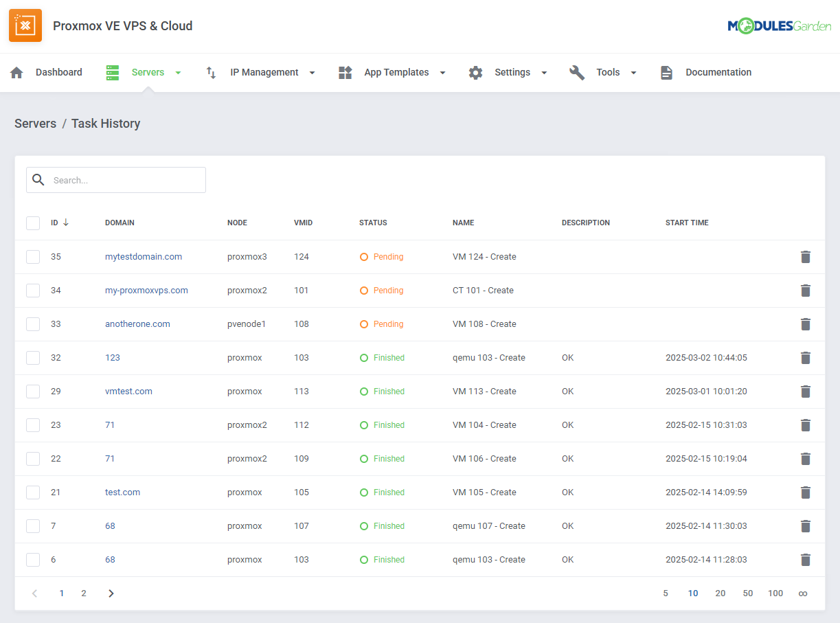Expand the App Templates dropdown
840x623 pixels.
coord(442,72)
